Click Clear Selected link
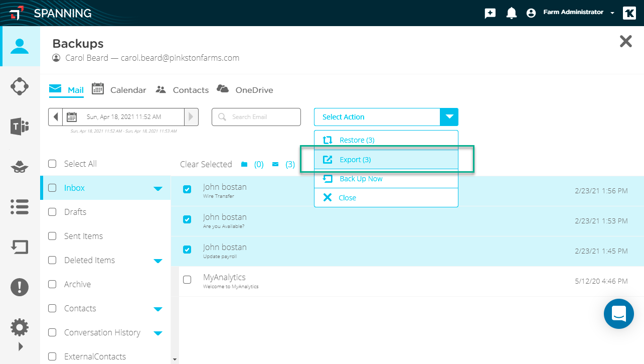This screenshot has width=644, height=364. (206, 164)
